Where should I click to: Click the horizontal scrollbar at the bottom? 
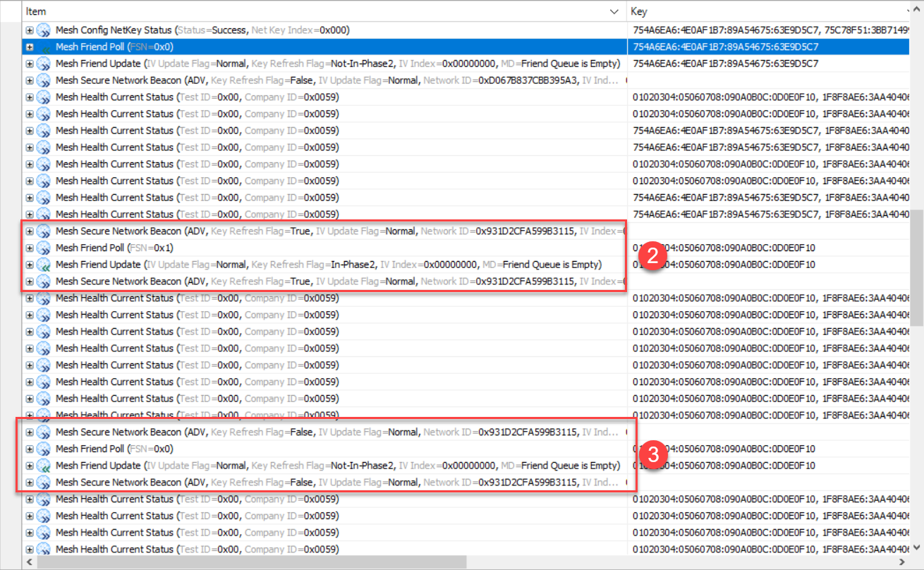point(254,562)
